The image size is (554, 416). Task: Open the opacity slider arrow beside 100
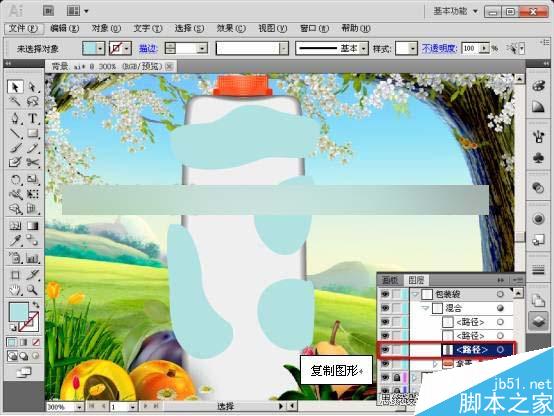click(484, 48)
